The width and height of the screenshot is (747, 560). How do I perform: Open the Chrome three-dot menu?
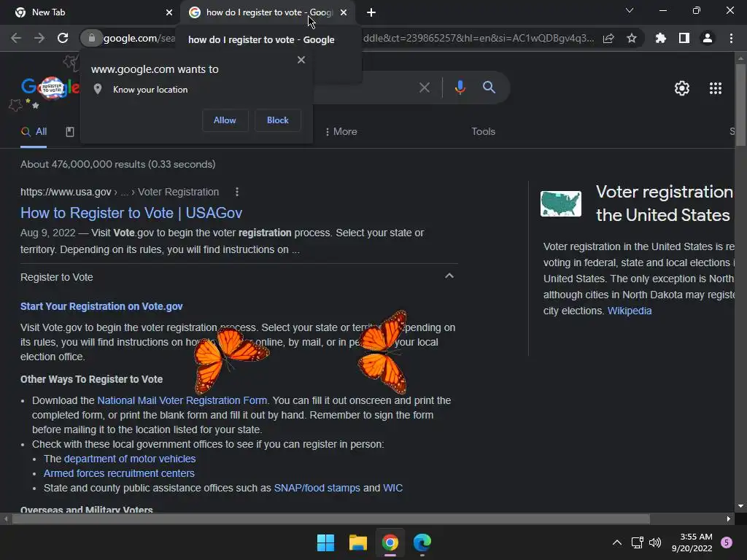pos(731,38)
